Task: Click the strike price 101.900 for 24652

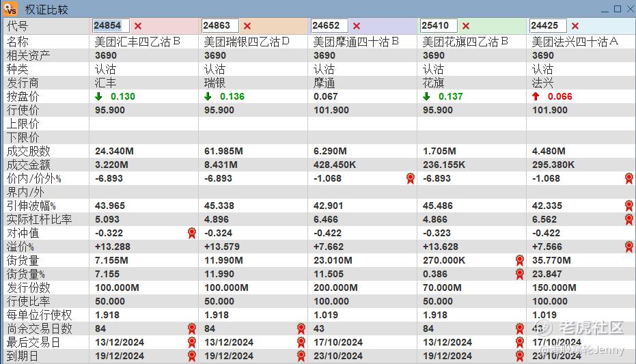Action: pos(331,110)
